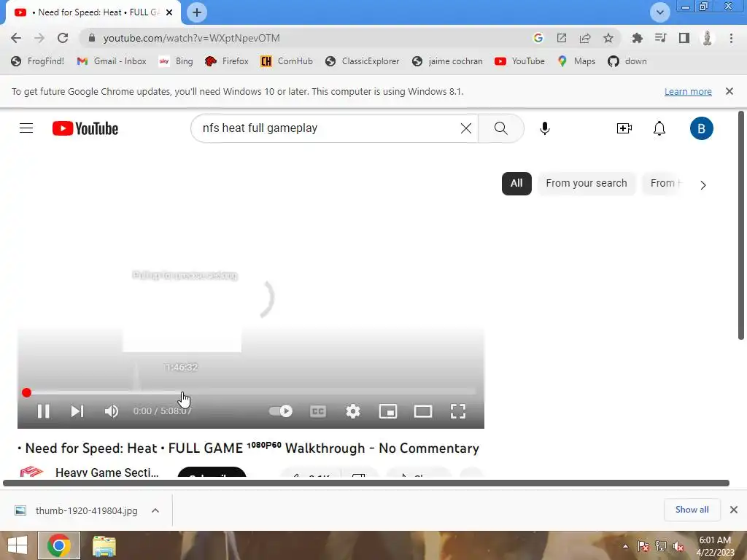The width and height of the screenshot is (747, 560).
Task: Open Gmail - Inbox bookmark
Action: (x=112, y=61)
